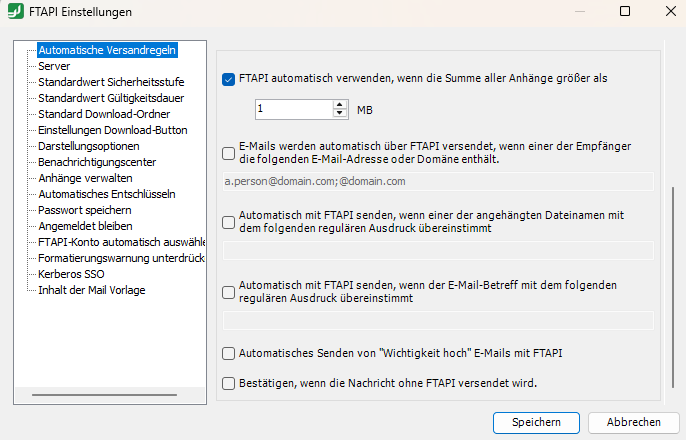The height and width of the screenshot is (440, 686).
Task: Go to Benachrichtigungscenter settings
Action: 96,162
